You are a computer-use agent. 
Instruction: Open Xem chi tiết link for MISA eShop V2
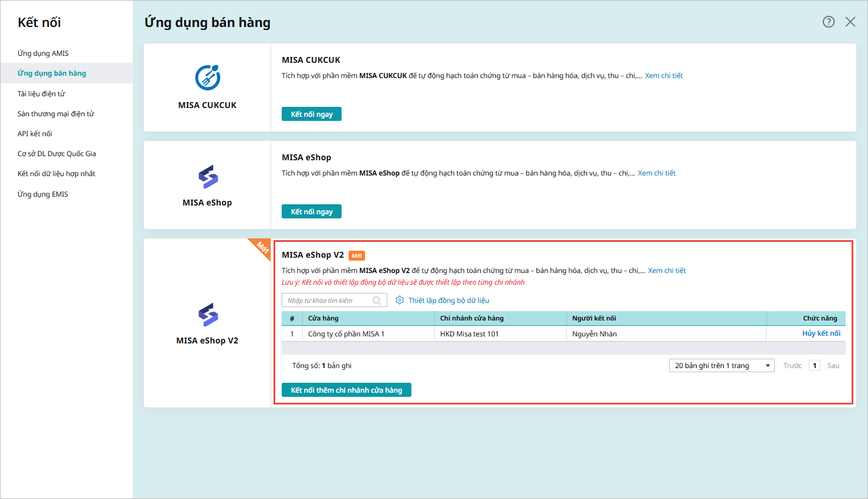[x=667, y=271]
